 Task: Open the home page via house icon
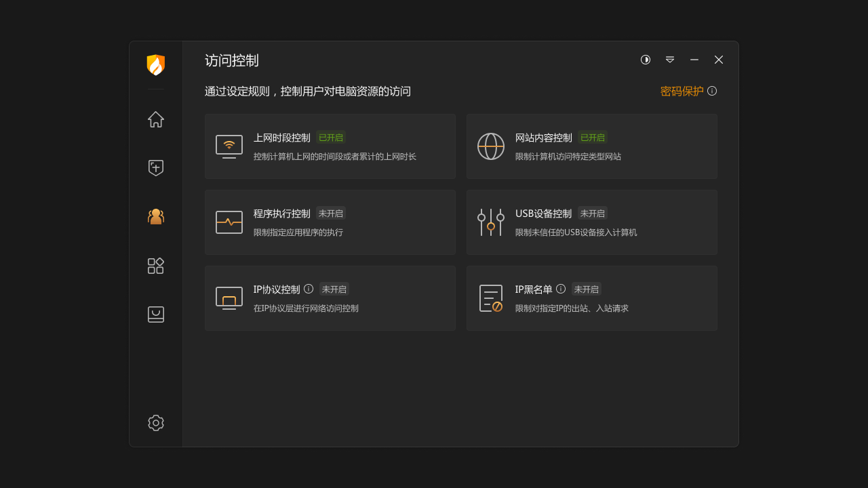point(155,119)
